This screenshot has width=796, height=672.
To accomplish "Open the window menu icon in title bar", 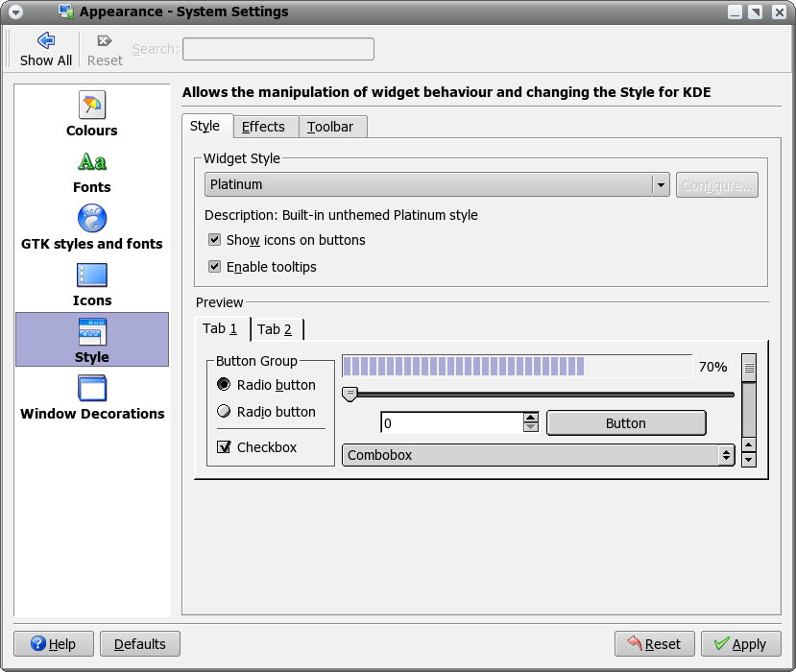I will coord(15,12).
